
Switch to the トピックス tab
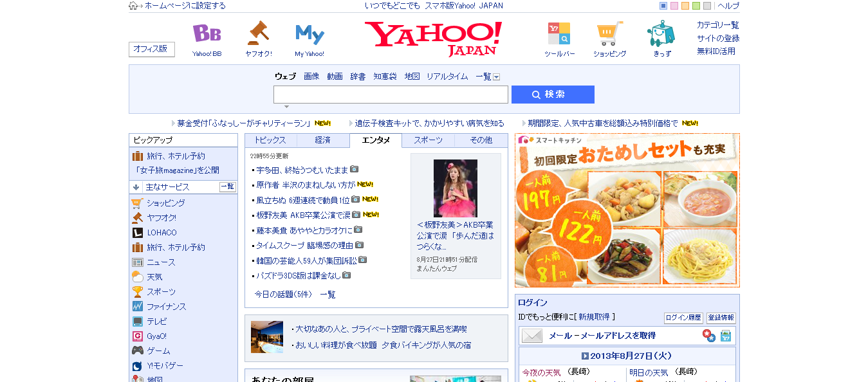pyautogui.click(x=271, y=140)
